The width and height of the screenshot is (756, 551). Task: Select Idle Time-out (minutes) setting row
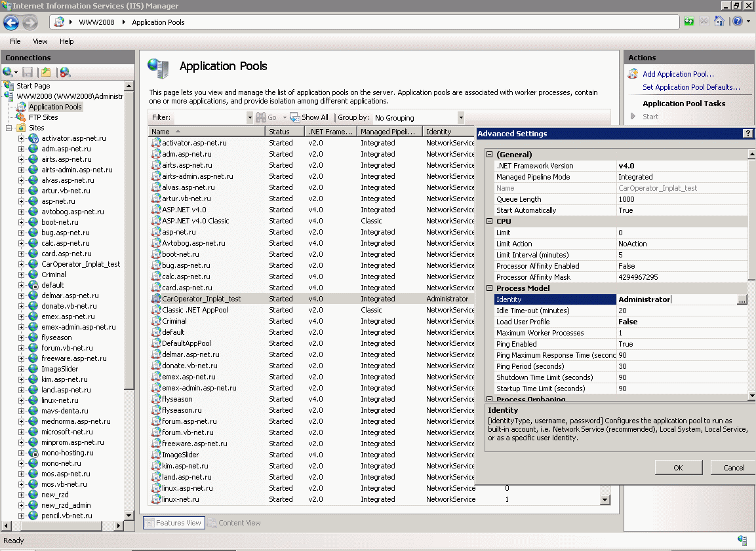click(x=621, y=311)
